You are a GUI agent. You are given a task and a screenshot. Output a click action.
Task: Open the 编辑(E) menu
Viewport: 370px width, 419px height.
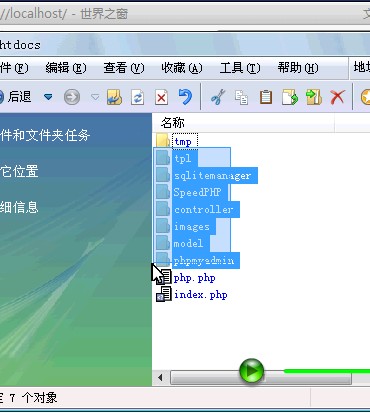coord(66,68)
